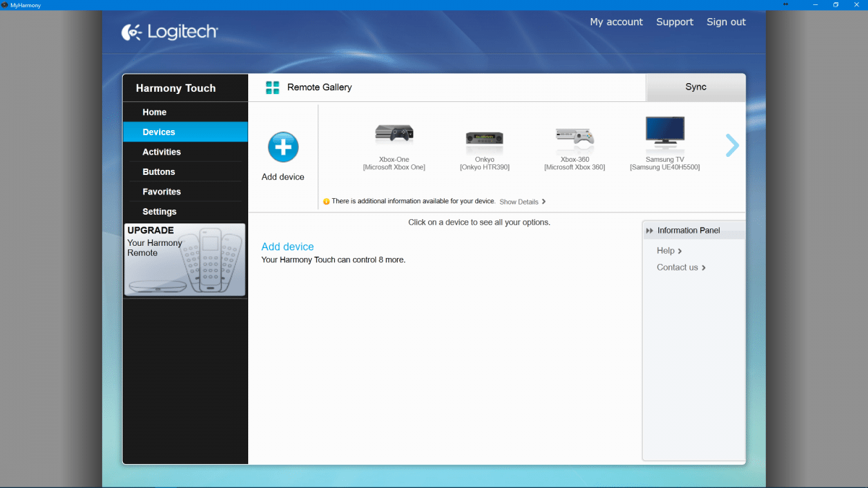Click the Remote Gallery grid icon
868x488 pixels.
click(x=273, y=87)
